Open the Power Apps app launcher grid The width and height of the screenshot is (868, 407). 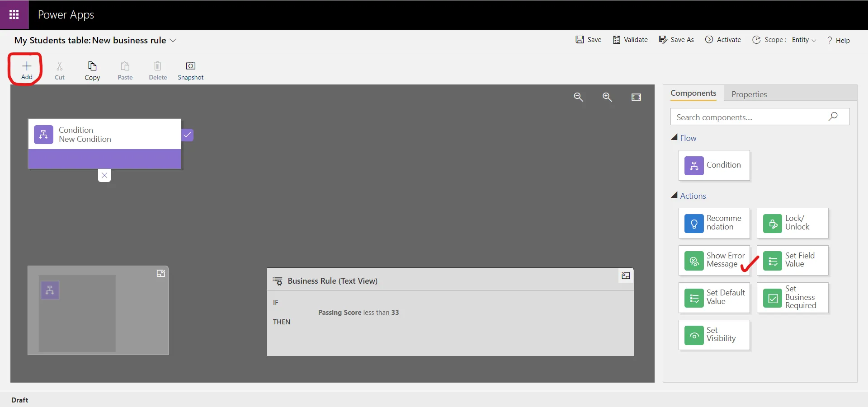pos(14,14)
